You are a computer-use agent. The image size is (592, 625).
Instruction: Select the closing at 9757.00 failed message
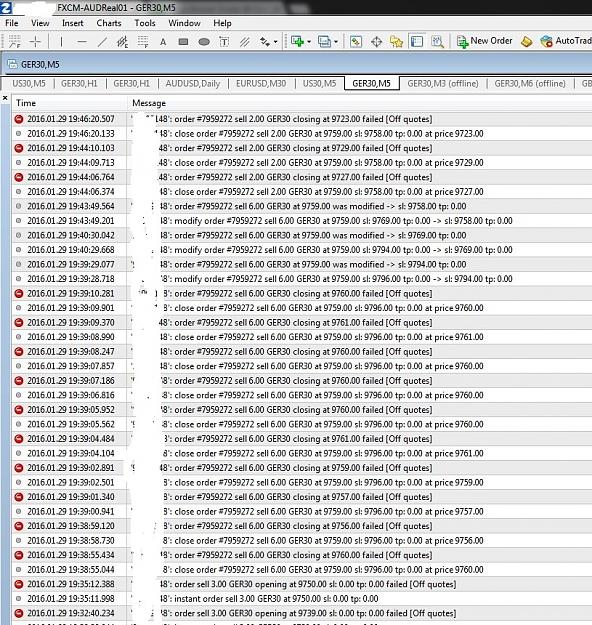[298, 497]
